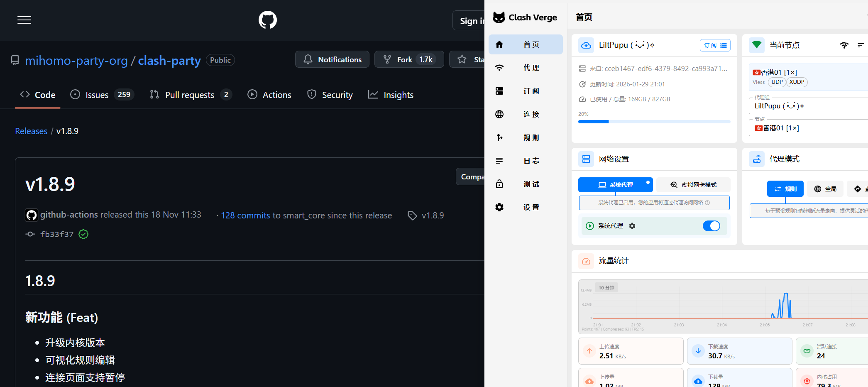Click the GitHub Octocat logo
Screen dimensions: 868x387
pyautogui.click(x=267, y=20)
